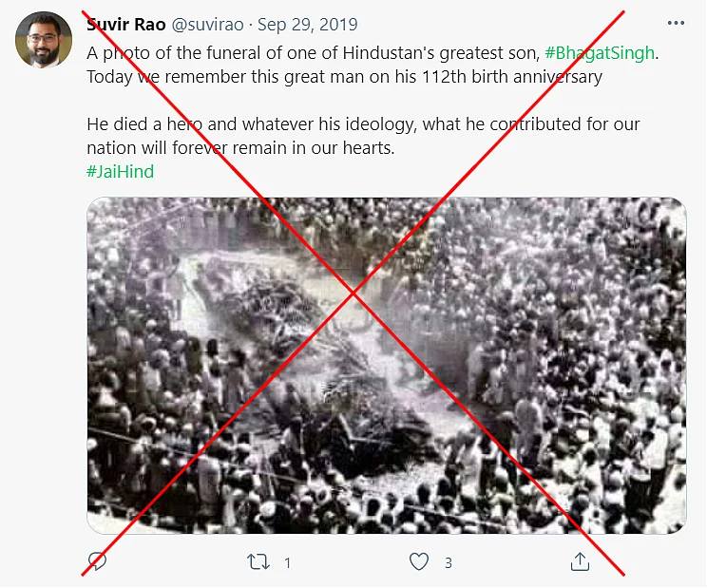Retweet using the arrows icon

258,561
